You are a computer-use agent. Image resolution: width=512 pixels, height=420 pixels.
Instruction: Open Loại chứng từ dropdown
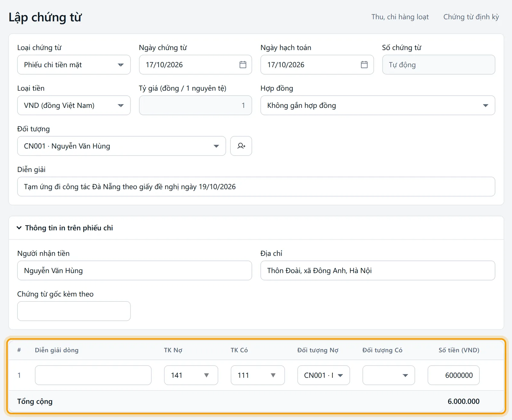[x=74, y=65]
